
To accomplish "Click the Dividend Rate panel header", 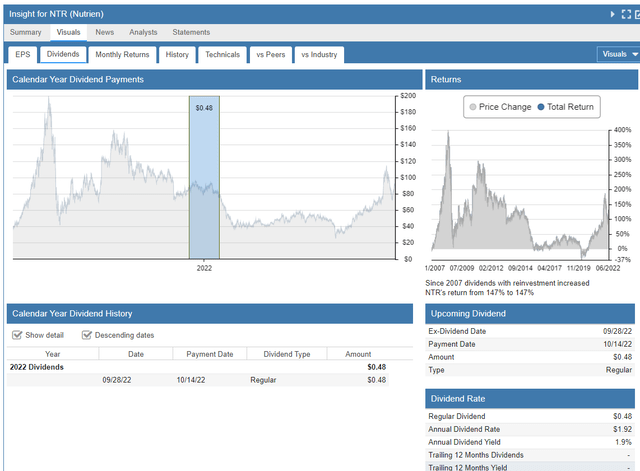I will (530, 399).
